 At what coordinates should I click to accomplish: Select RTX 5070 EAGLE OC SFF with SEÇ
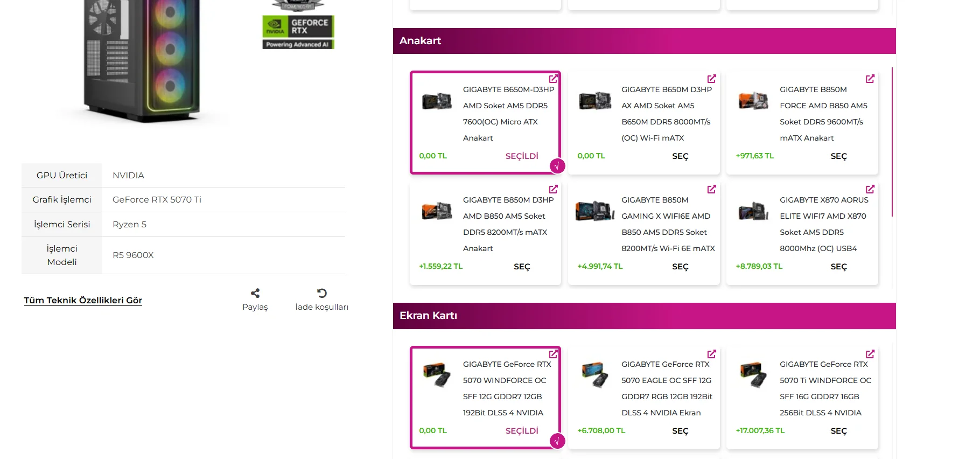pyautogui.click(x=680, y=431)
